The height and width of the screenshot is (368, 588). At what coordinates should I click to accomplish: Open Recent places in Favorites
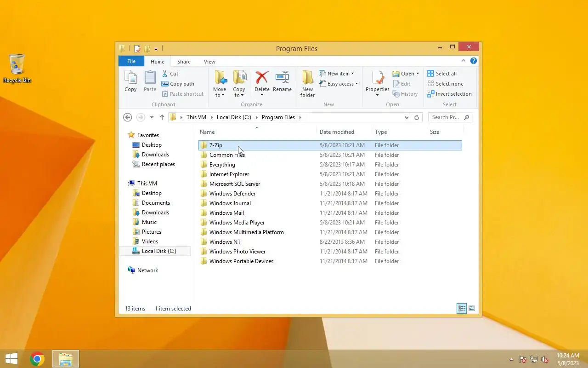pyautogui.click(x=158, y=164)
